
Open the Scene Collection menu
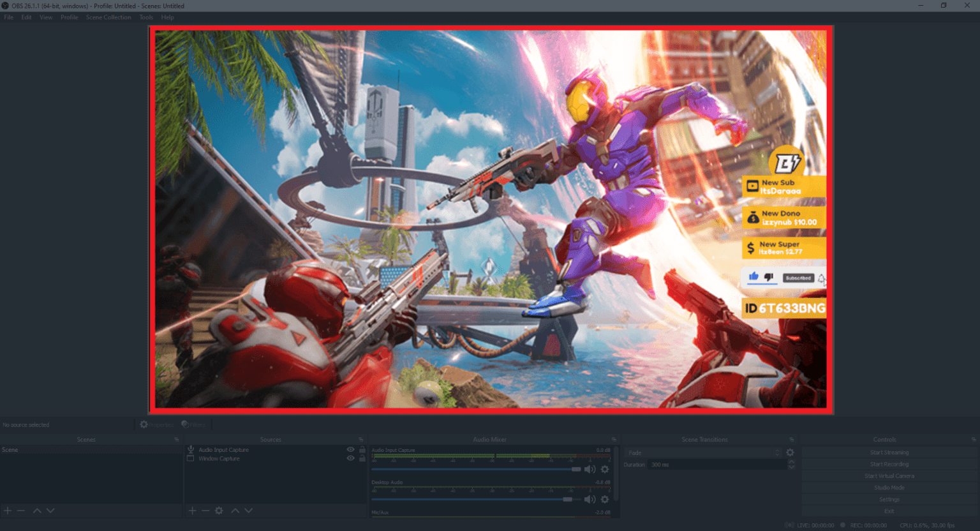click(108, 17)
